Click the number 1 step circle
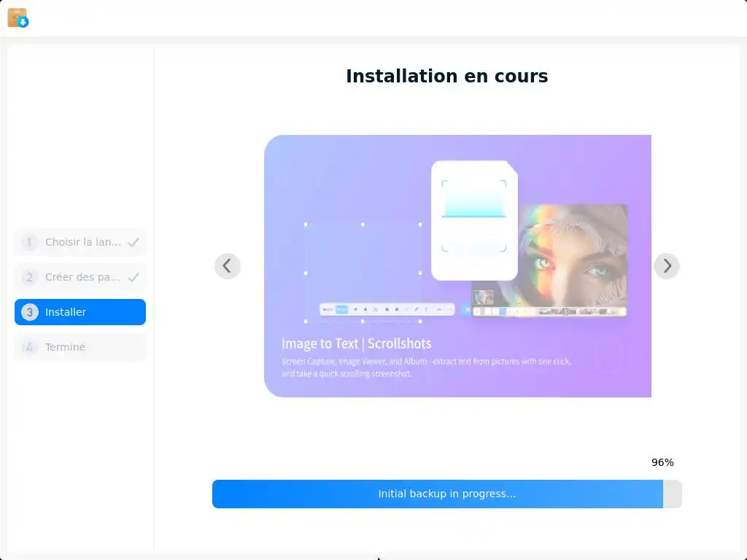This screenshot has height=560, width=747. click(x=29, y=242)
